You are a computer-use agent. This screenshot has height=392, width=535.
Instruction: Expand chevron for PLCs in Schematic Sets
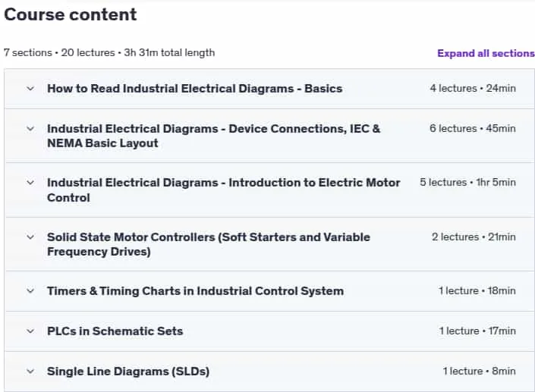pos(30,331)
